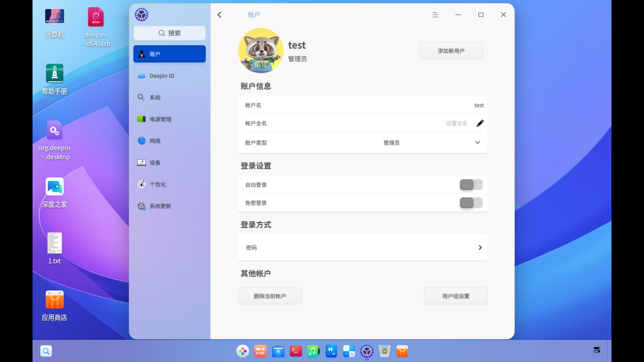The width and height of the screenshot is (644, 362).
Task: Select the 计算机 desktop icon
Action: tap(55, 23)
